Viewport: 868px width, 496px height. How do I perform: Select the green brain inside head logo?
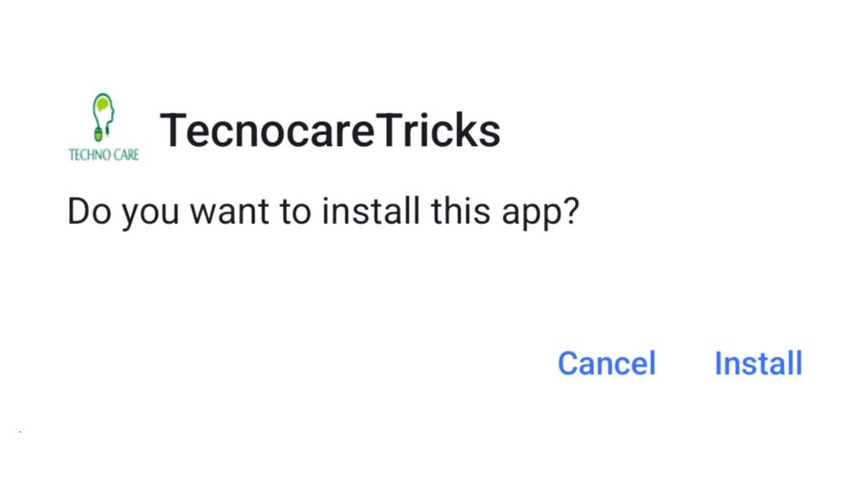point(102,103)
